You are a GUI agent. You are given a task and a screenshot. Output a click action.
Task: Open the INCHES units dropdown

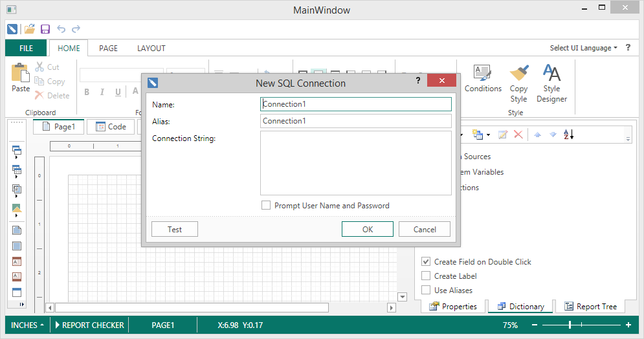(28, 325)
